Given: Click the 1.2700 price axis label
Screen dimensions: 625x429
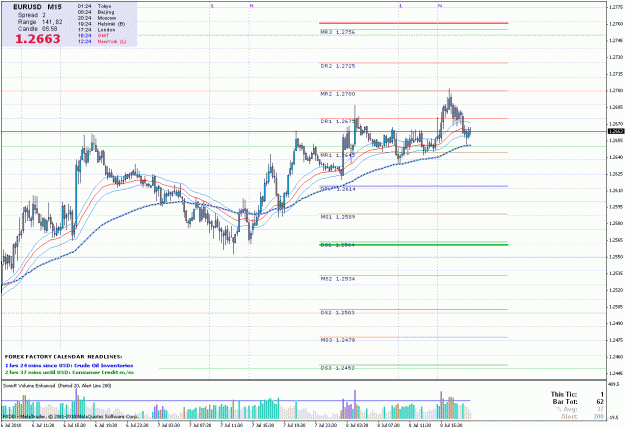Looking at the screenshot, I should [x=616, y=91].
